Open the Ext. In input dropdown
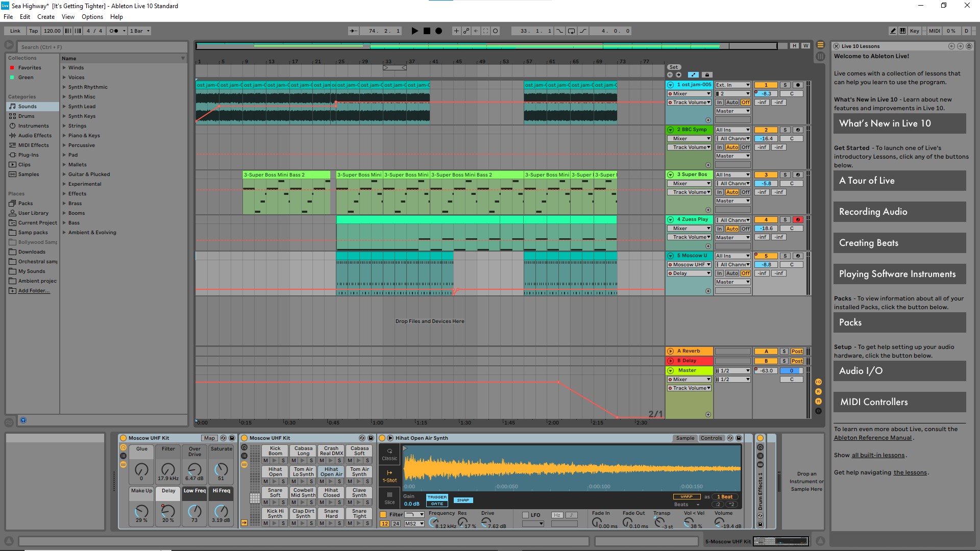The width and height of the screenshot is (980, 551). click(x=732, y=85)
